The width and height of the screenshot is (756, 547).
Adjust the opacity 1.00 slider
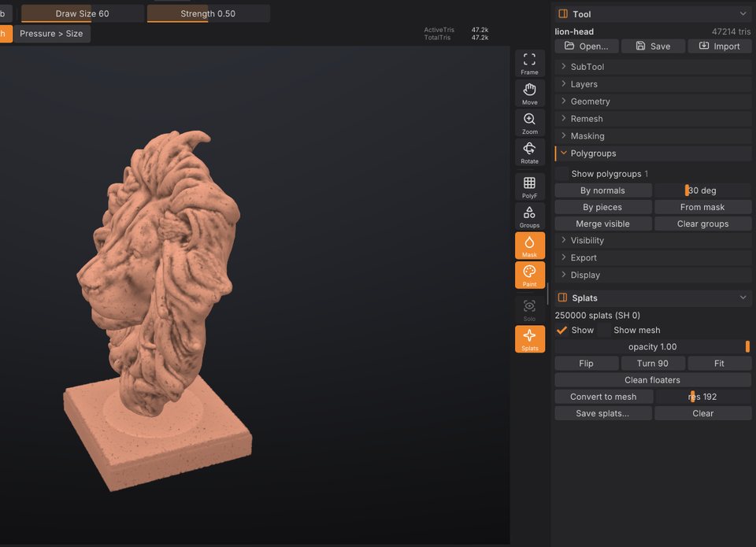coord(653,347)
